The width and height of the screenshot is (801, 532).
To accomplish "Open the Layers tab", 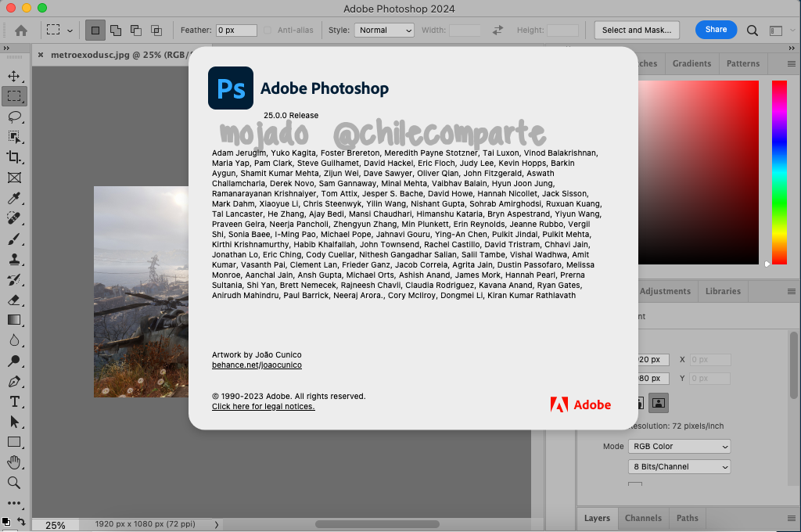I will (597, 518).
